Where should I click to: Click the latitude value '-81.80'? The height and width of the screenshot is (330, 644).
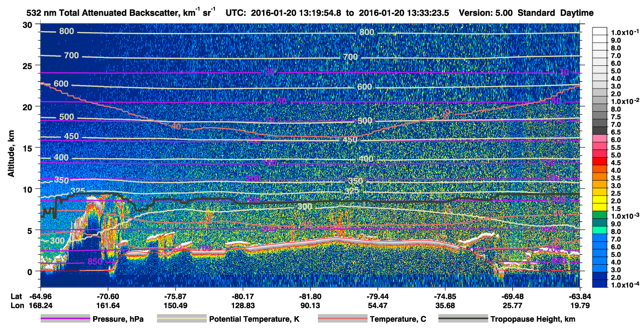pos(310,296)
